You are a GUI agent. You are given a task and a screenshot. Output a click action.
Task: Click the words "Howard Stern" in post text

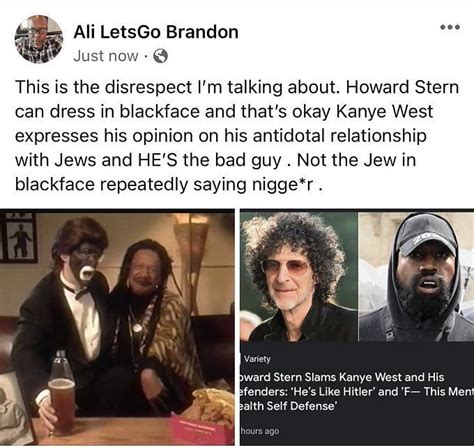click(x=402, y=87)
